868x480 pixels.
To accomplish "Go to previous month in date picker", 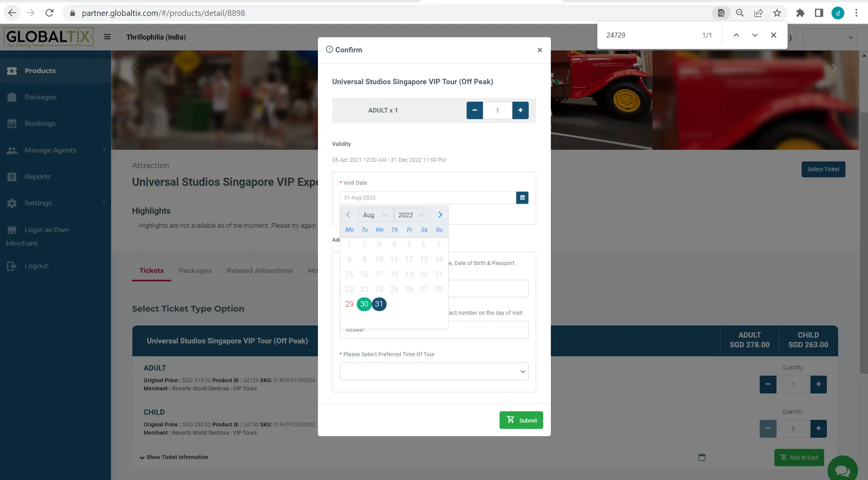I will click(x=348, y=215).
